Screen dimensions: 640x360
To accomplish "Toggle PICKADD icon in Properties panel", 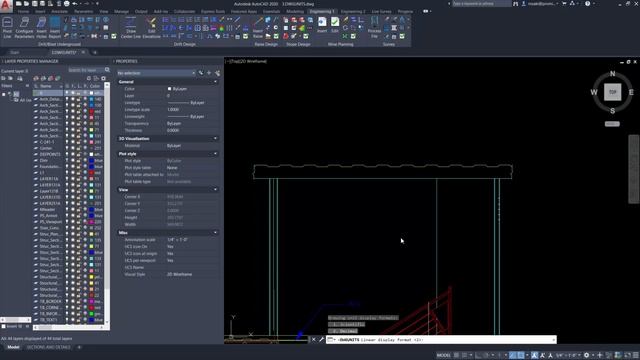I will pos(201,73).
